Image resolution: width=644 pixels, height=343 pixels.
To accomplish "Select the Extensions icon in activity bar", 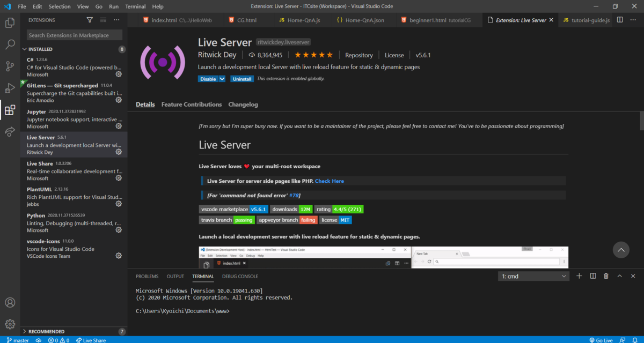I will (10, 110).
